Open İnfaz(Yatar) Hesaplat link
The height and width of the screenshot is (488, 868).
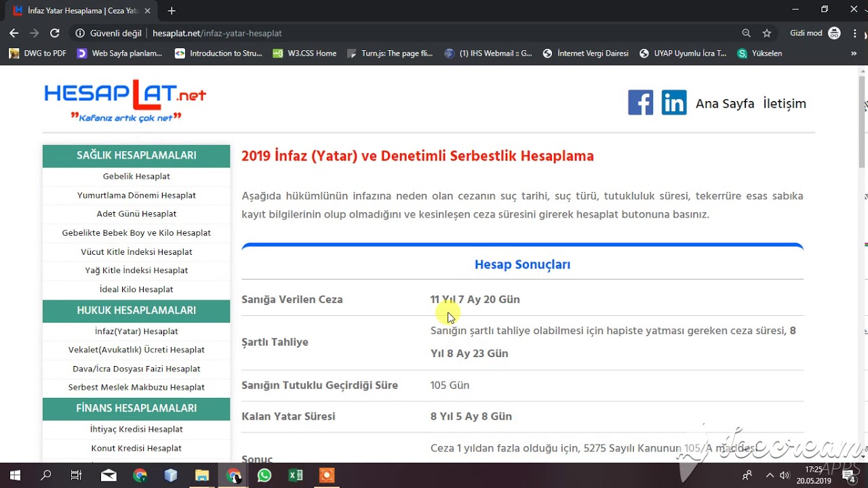coord(136,331)
